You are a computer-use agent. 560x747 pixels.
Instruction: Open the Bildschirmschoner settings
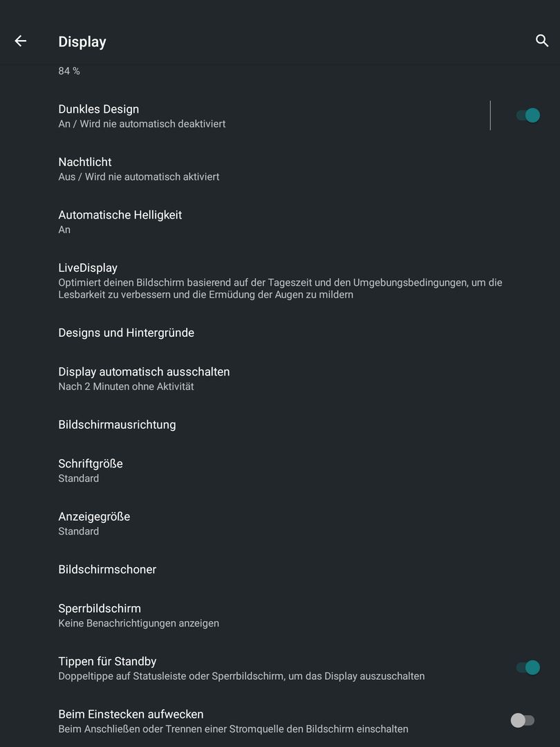[280, 569]
